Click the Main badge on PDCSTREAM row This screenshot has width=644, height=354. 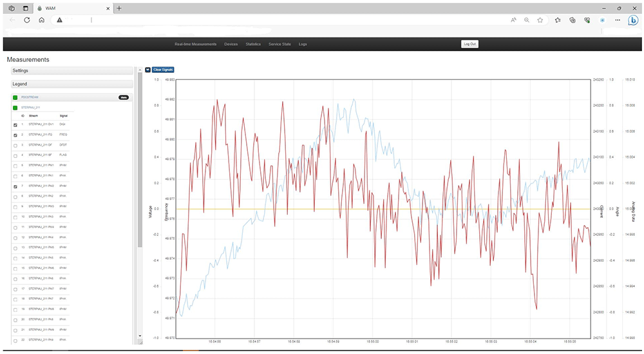coord(124,97)
